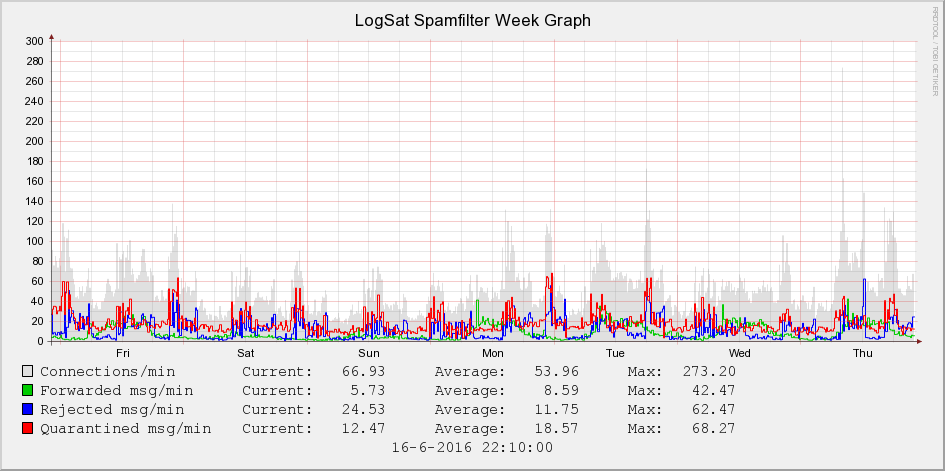Click the Rejected average value 11.75

tap(556, 410)
